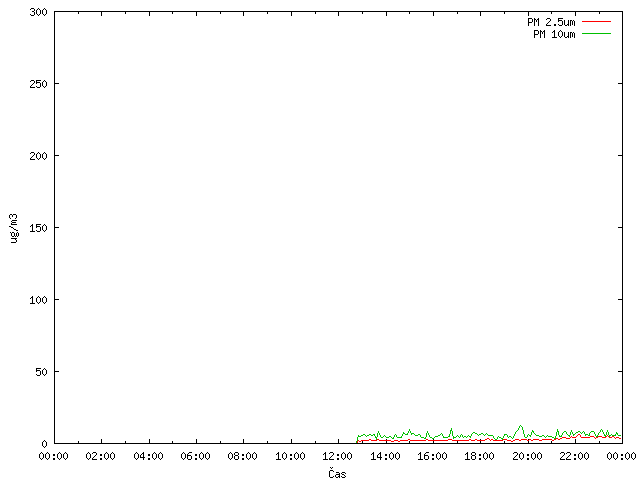Viewport: 640px width, 480px height.
Task: Click the 20:00 time label
Action: pos(527,456)
